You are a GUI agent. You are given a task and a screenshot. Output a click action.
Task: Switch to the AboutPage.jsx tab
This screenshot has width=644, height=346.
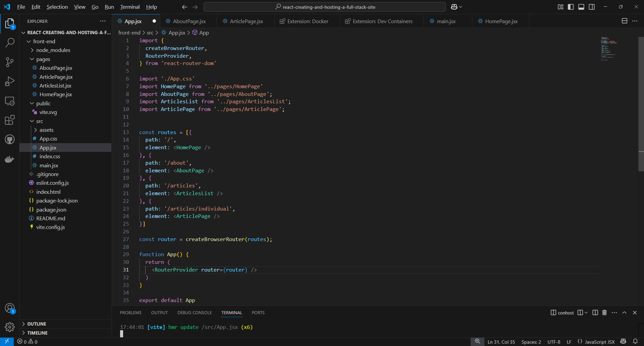click(189, 21)
